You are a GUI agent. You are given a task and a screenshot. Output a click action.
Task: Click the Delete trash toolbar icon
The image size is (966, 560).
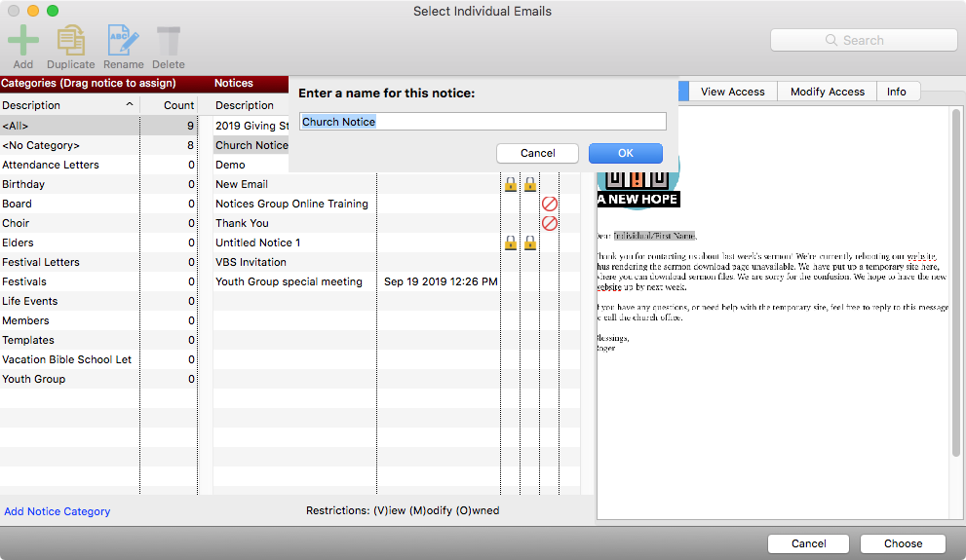[169, 42]
